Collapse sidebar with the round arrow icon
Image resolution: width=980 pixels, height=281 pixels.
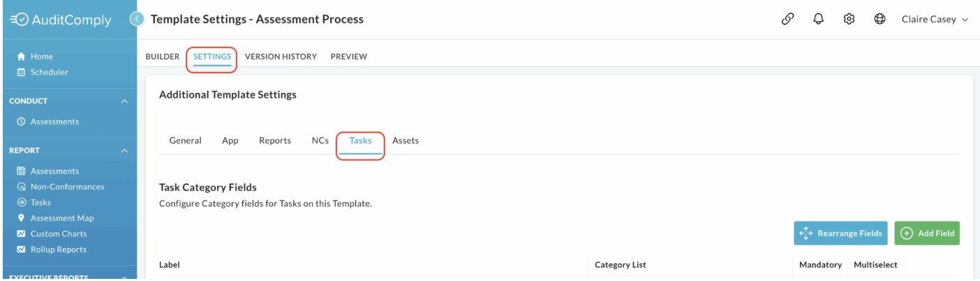coord(138,20)
